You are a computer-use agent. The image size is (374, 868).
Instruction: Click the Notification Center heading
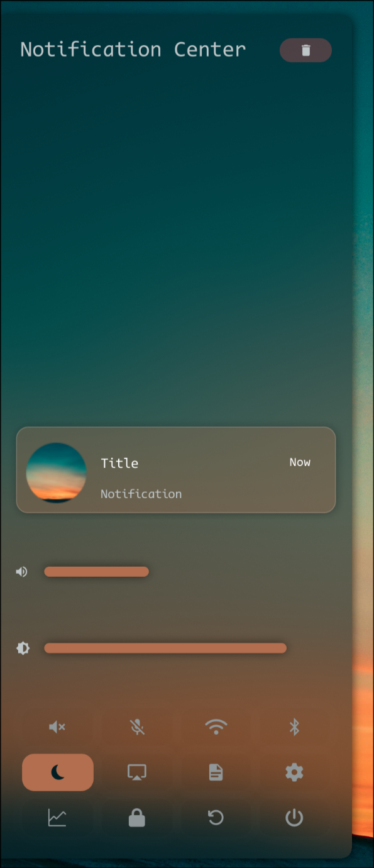click(133, 49)
